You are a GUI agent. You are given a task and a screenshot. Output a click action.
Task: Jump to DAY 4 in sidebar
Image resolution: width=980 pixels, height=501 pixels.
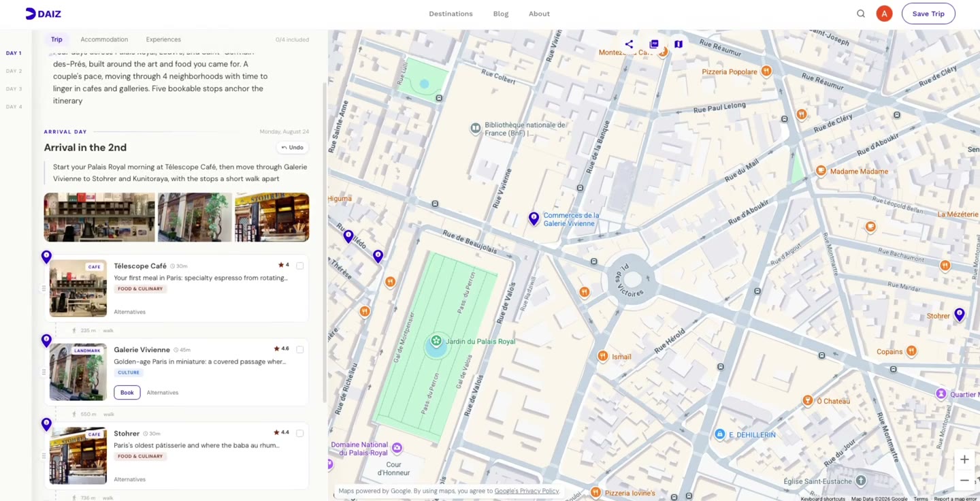tap(14, 107)
